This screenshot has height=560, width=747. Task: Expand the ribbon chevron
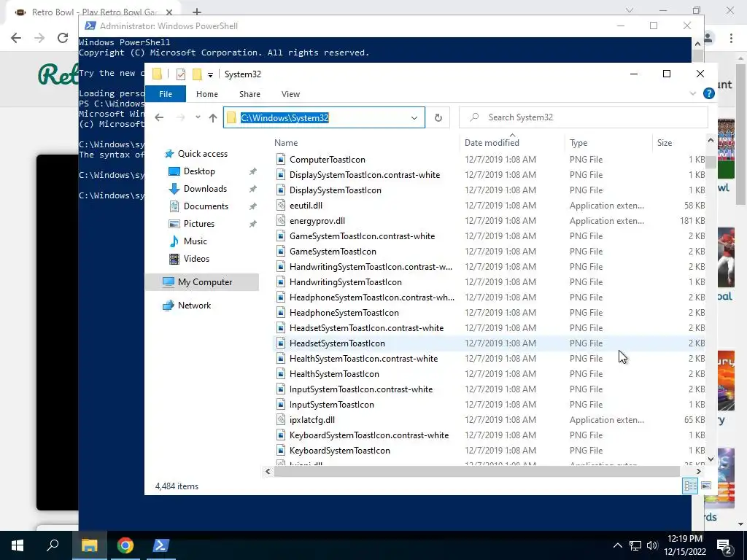pos(693,94)
